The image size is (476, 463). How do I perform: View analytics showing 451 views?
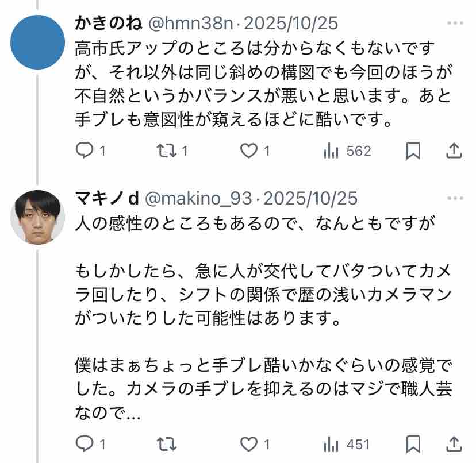tap(332, 445)
